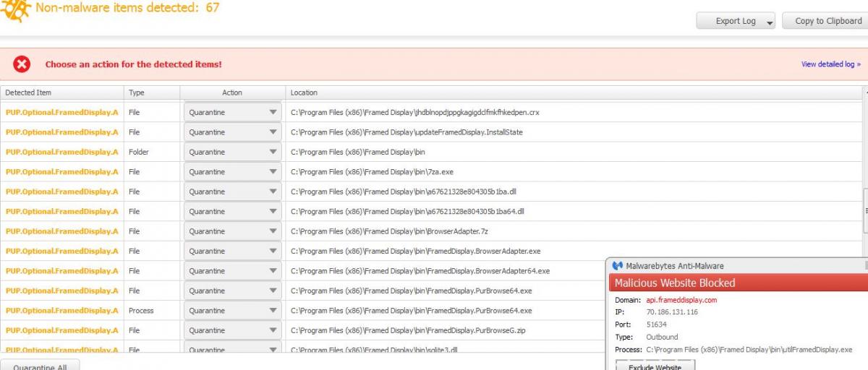Open Action dropdown for the 7za.exe row

[233, 172]
